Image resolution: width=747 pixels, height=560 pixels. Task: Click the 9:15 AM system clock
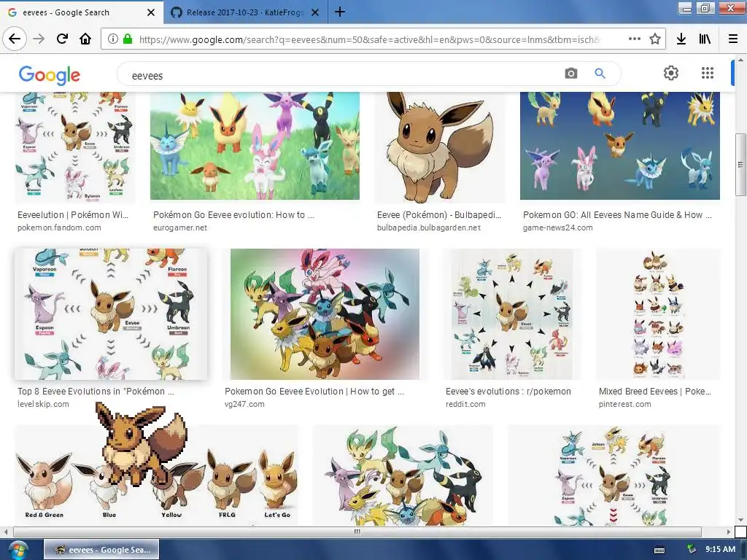pos(720,549)
